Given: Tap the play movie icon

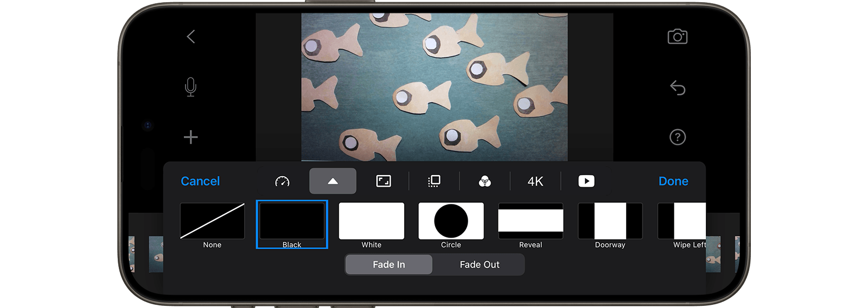Looking at the screenshot, I should [x=586, y=181].
